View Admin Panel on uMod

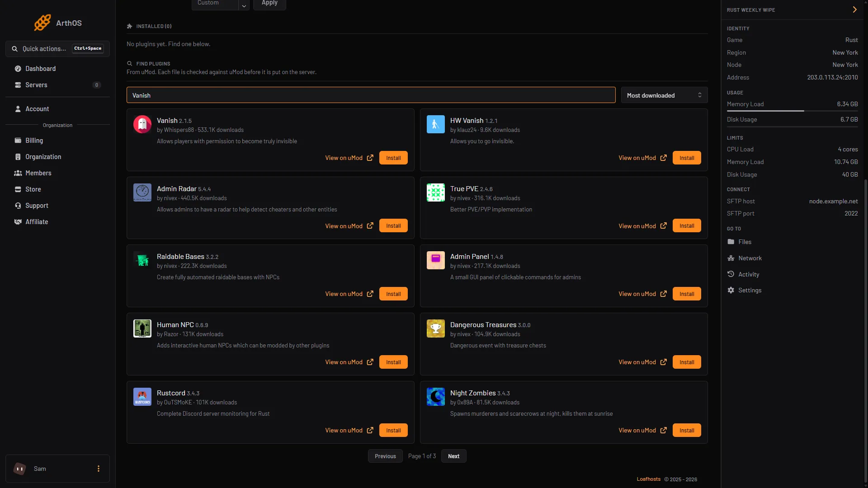[x=642, y=294]
